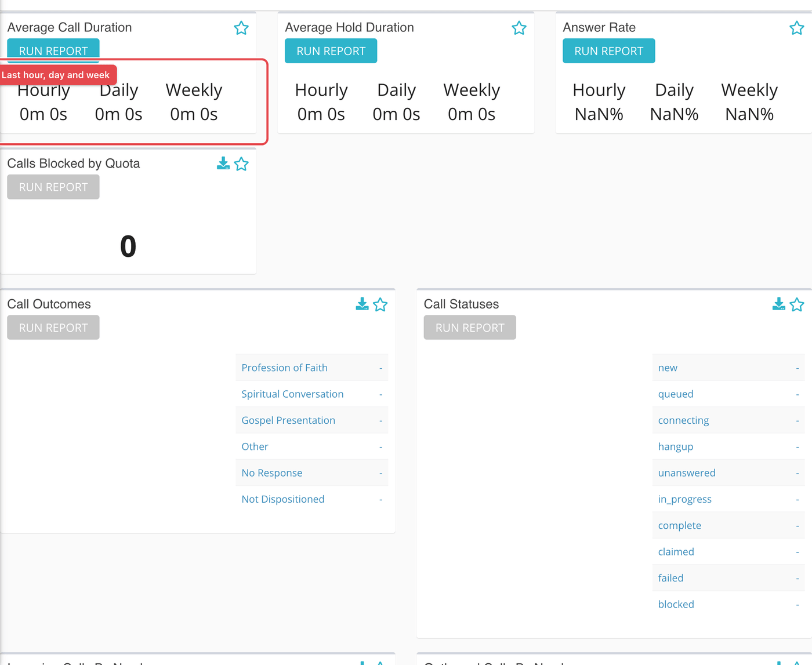Select the Call Outcomes heading
Image resolution: width=812 pixels, height=665 pixels.
pos(49,304)
